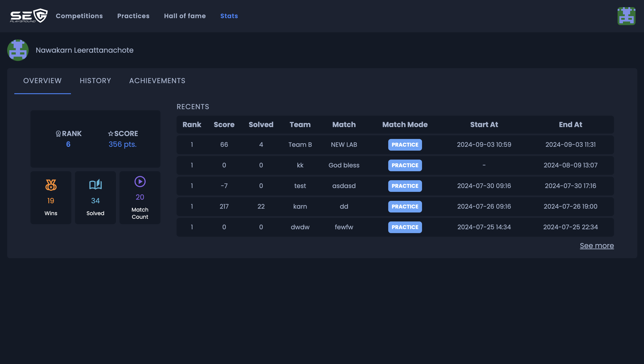The height and width of the screenshot is (364, 644).
Task: Click the PRACTICE badge in the NEW LAB row
Action: point(405,145)
